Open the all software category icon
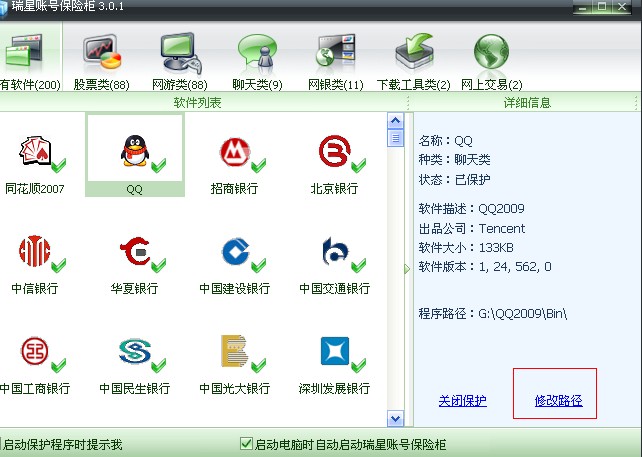This screenshot has width=642, height=457. coord(24,50)
